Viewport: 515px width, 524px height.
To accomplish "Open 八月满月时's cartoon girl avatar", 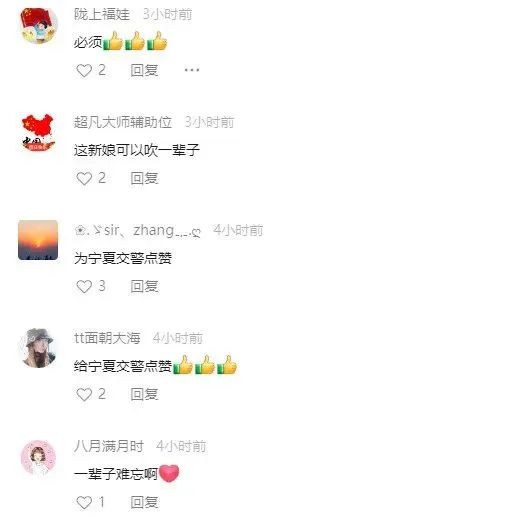I will [38, 457].
